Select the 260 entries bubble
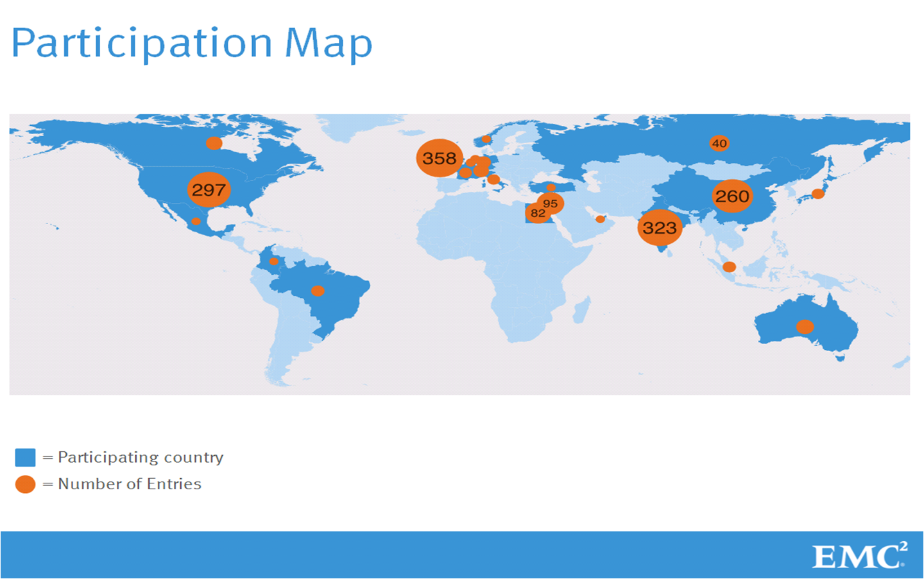The image size is (924, 579). (732, 196)
